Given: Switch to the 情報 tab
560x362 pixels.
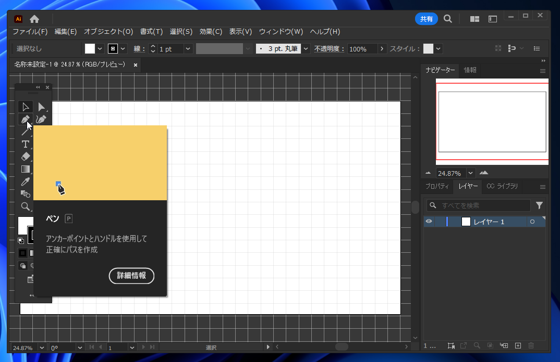Looking at the screenshot, I should coord(470,70).
